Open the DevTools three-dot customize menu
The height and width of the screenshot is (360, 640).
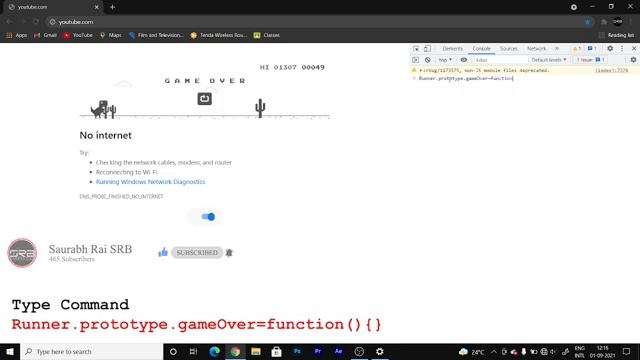622,49
